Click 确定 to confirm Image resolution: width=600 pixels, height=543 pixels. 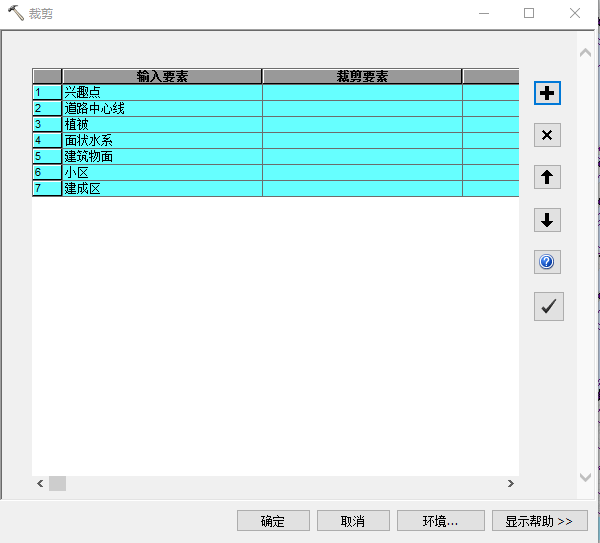pos(273,521)
